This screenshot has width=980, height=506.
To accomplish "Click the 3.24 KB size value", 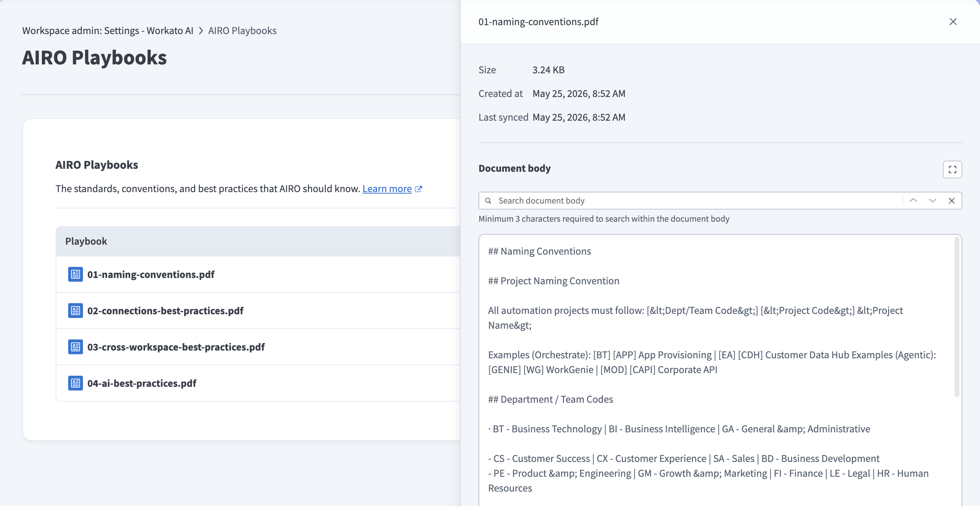I will (x=548, y=70).
